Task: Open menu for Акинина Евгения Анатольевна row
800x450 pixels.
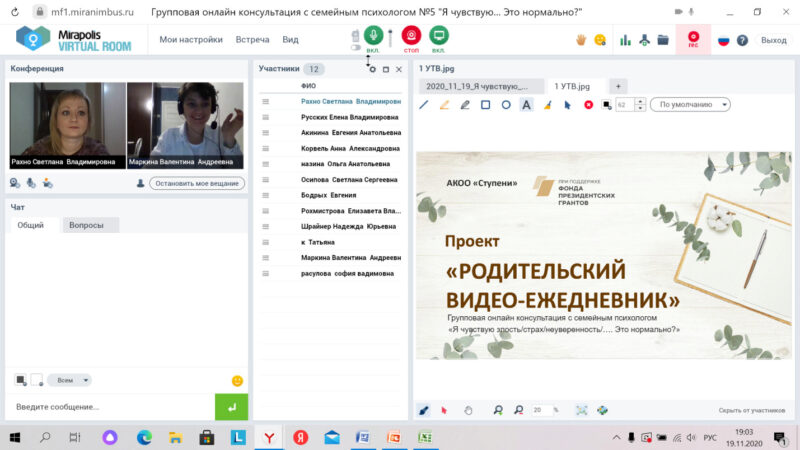Action: 265,133
